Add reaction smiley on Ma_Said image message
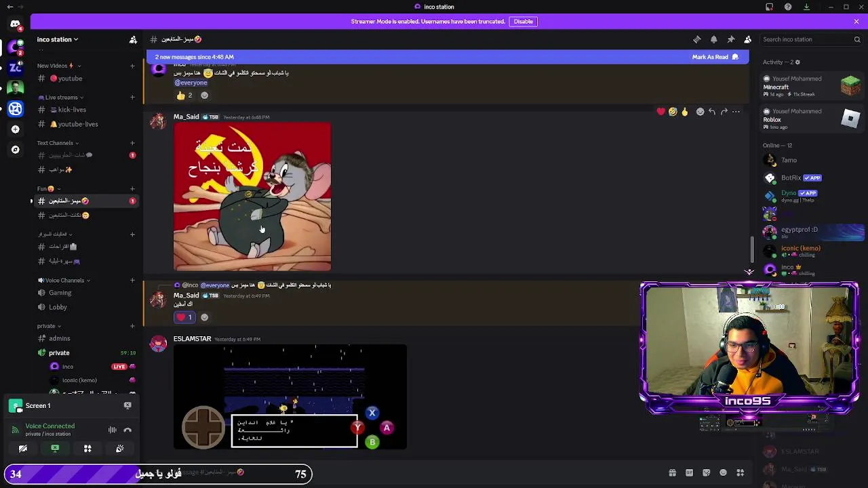868x488 pixels. pyautogui.click(x=701, y=112)
